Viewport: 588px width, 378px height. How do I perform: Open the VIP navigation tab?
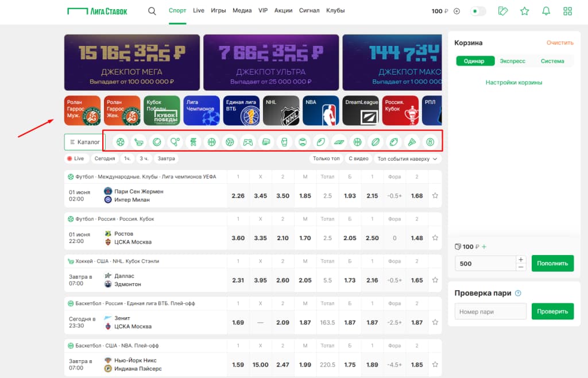(263, 10)
